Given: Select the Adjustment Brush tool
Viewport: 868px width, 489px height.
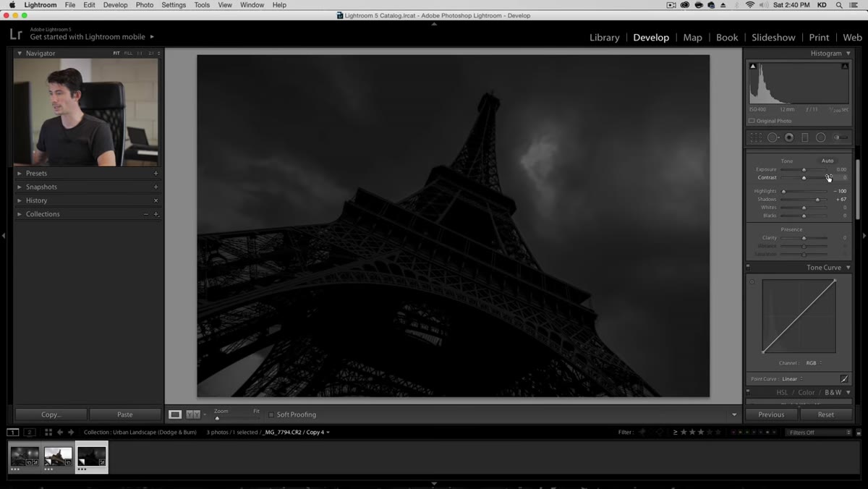Looking at the screenshot, I should [840, 137].
